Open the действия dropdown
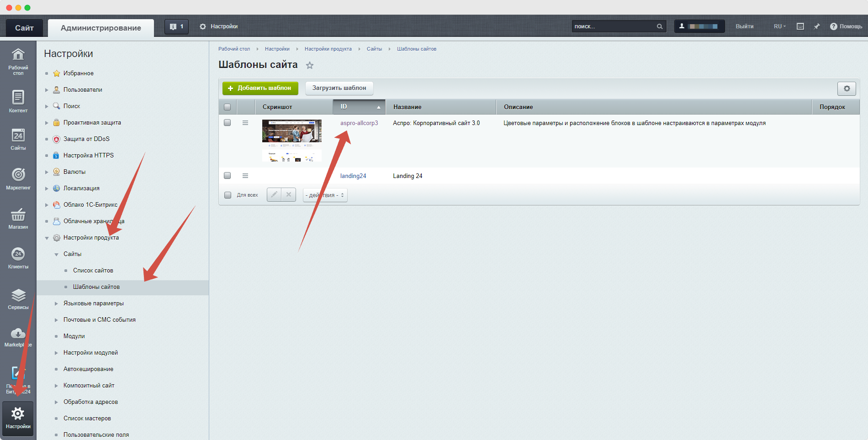The width and height of the screenshot is (868, 440). (325, 195)
